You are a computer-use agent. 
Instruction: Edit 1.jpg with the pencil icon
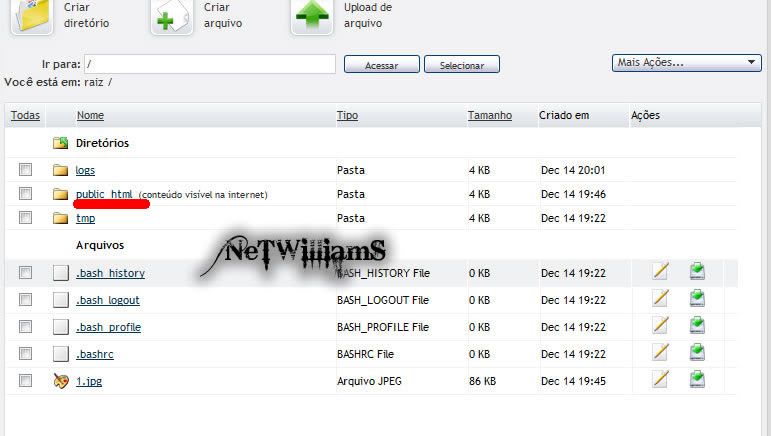[x=660, y=379]
